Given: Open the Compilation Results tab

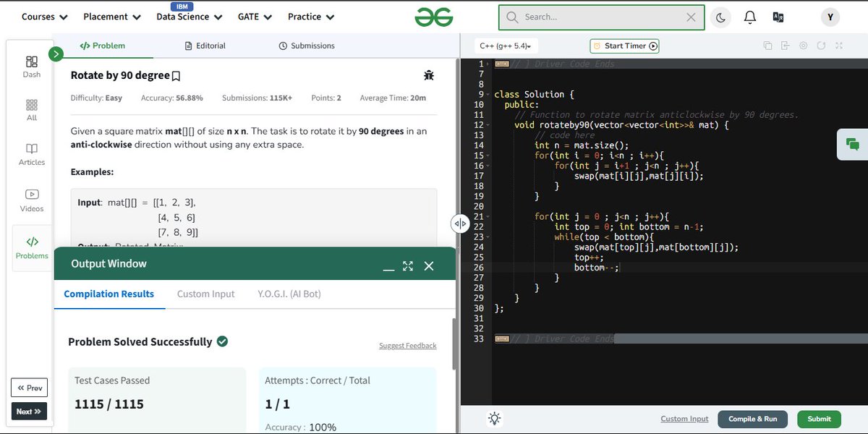Looking at the screenshot, I should coord(109,294).
